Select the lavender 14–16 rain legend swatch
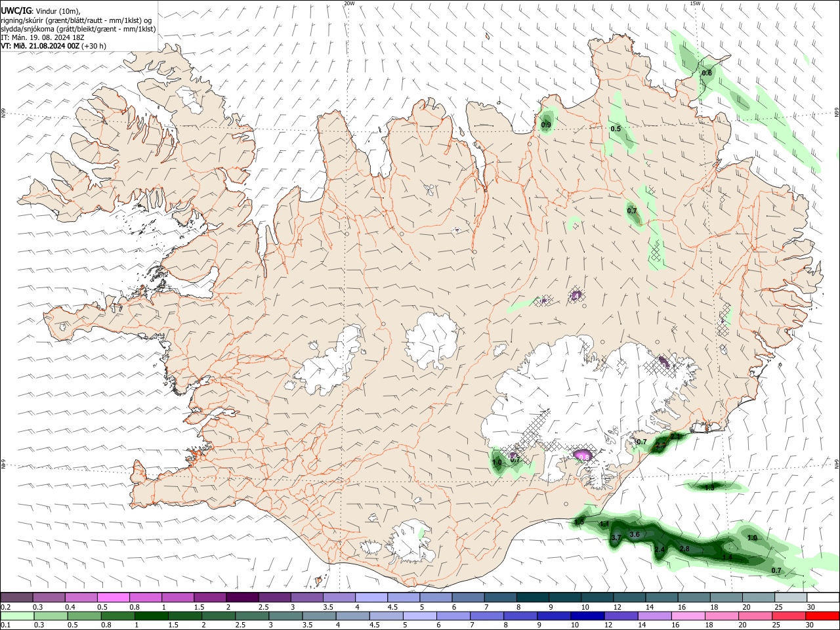This screenshot has width=840, height=630. coord(655,616)
